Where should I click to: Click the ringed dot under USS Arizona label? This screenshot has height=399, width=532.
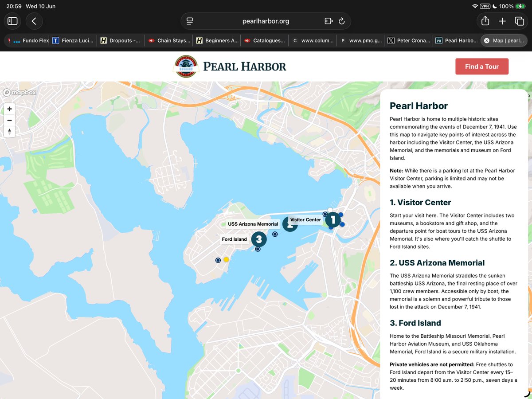tap(275, 234)
